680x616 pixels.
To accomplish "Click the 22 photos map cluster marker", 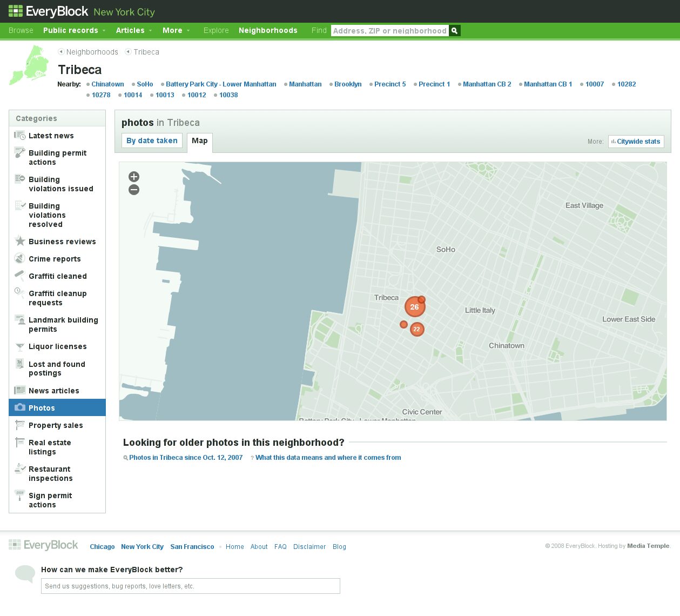I will coord(416,329).
